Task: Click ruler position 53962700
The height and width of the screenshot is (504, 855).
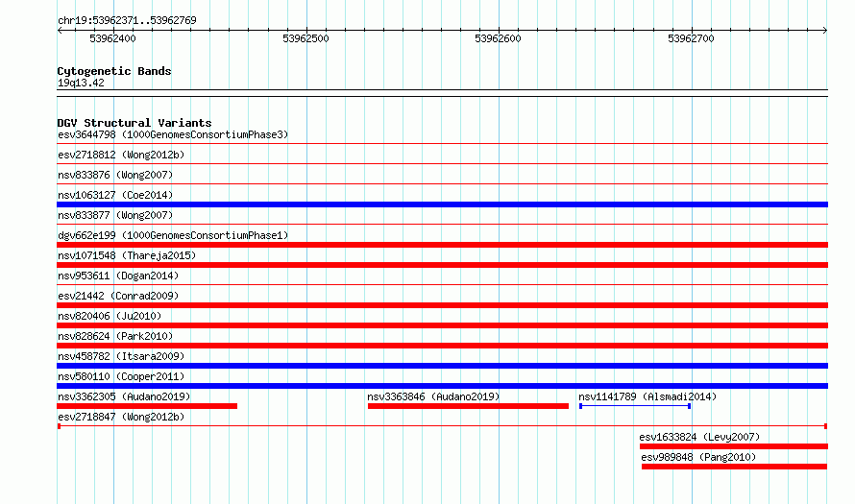Action: [691, 38]
